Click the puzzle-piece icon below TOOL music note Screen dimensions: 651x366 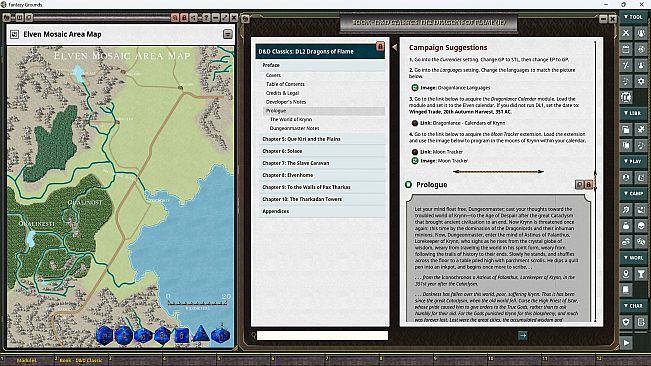pos(626,97)
